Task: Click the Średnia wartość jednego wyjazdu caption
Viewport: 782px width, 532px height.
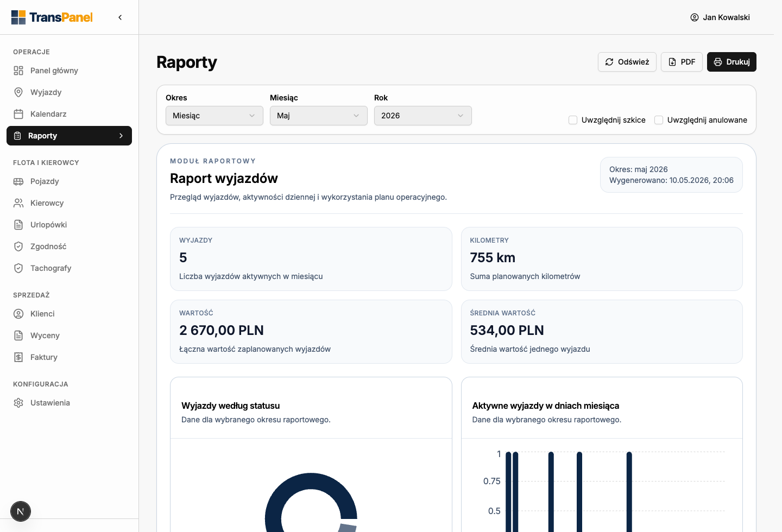Action: click(x=530, y=349)
